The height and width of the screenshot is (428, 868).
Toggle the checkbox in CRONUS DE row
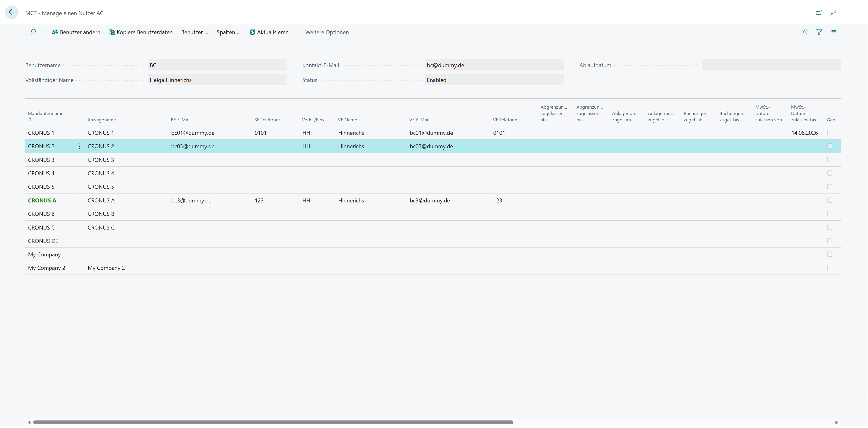(830, 241)
